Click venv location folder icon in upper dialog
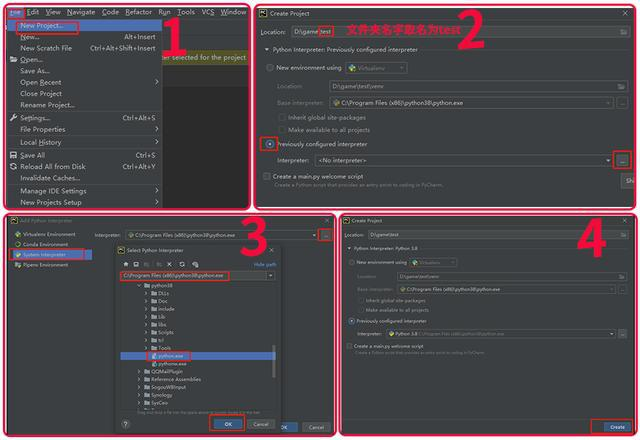 (621, 87)
